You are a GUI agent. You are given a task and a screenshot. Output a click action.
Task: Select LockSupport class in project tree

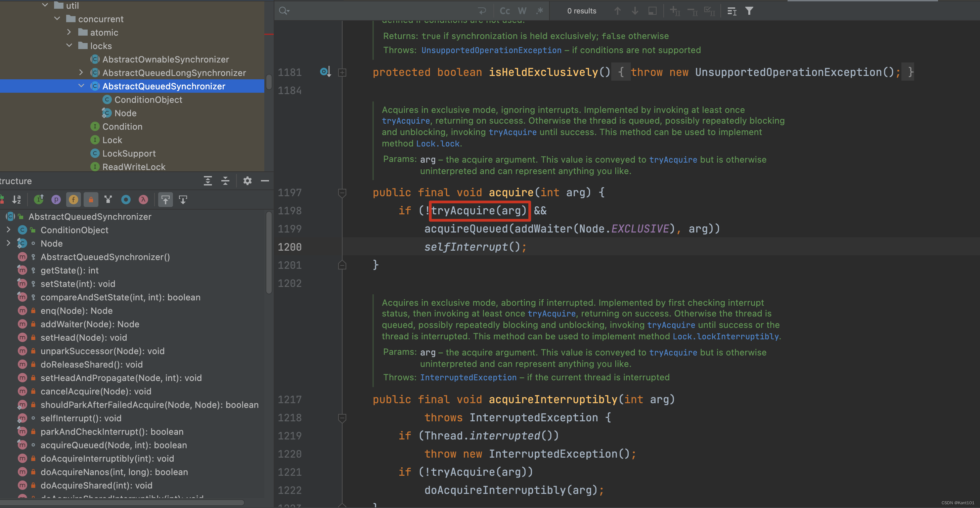pos(129,153)
